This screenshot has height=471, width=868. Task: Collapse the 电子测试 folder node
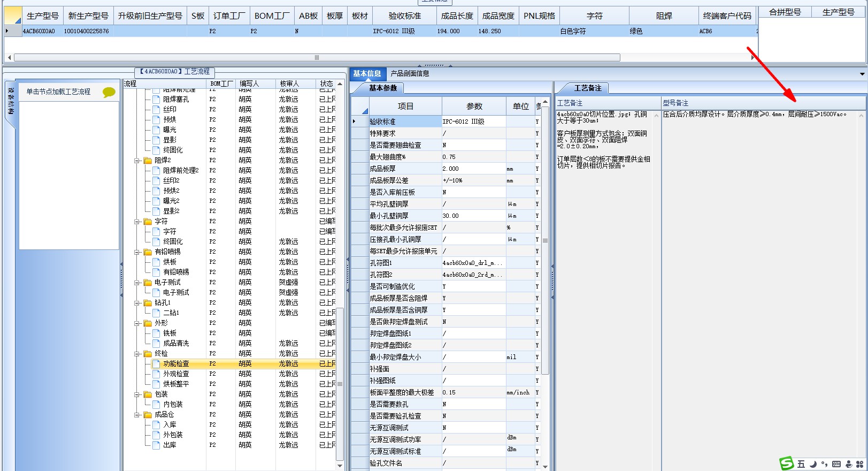coord(137,282)
